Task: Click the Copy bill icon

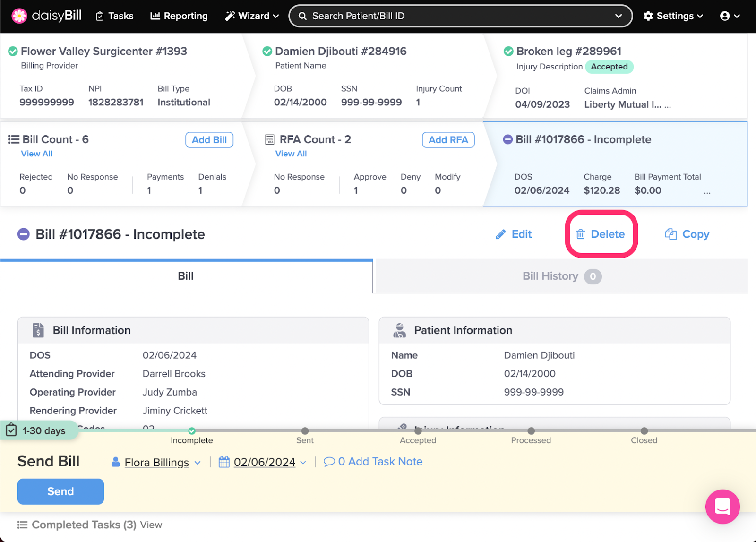Action: (670, 234)
